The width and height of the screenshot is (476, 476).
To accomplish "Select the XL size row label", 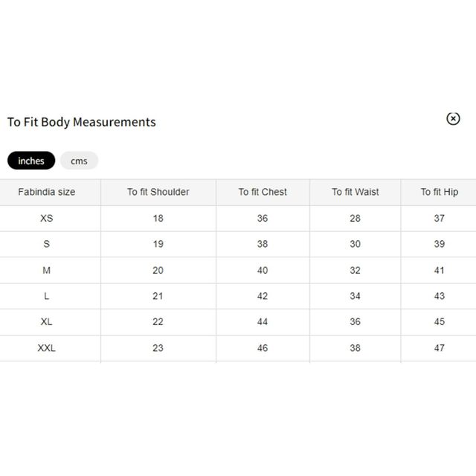I will tap(46, 322).
